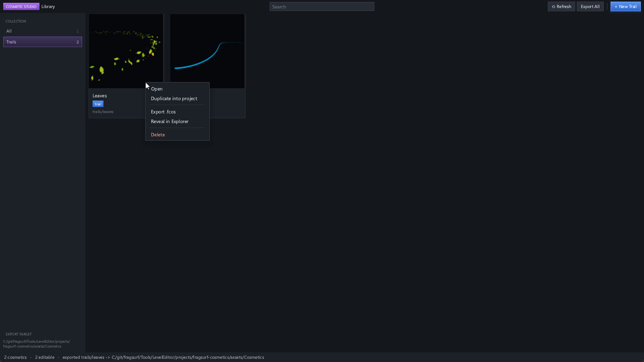Image resolution: width=644 pixels, height=362 pixels.
Task: Click Export All in the top bar
Action: (590, 6)
